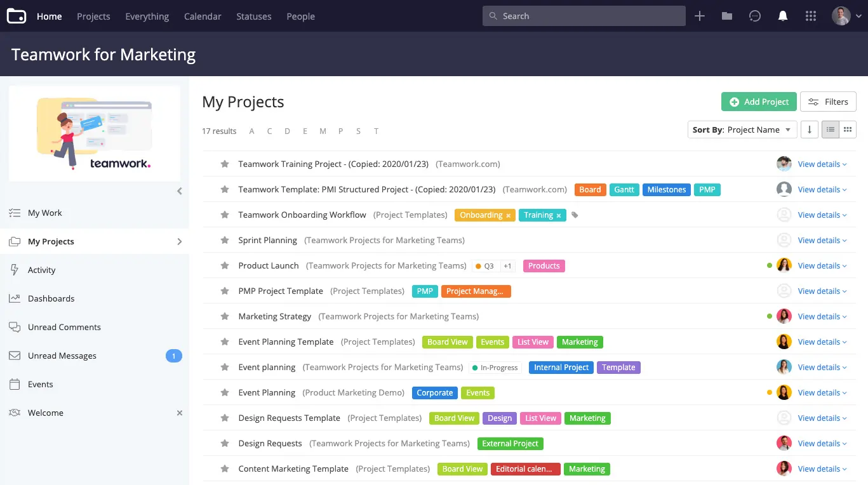Click owner avatar on Design Requests row

click(784, 443)
